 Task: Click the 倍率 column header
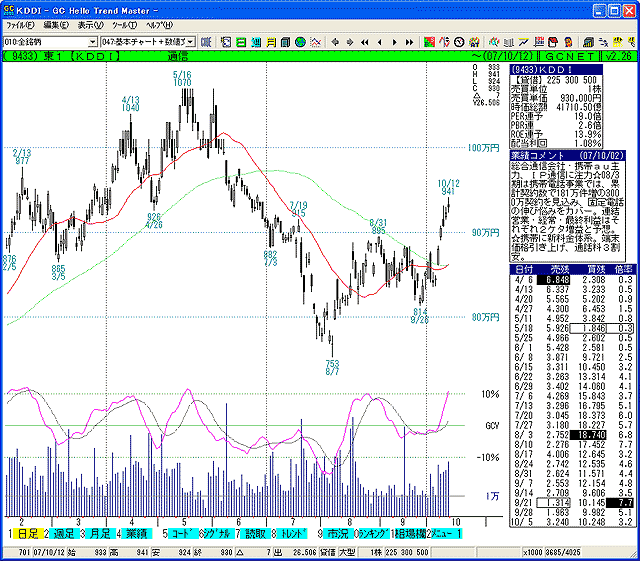click(623, 269)
